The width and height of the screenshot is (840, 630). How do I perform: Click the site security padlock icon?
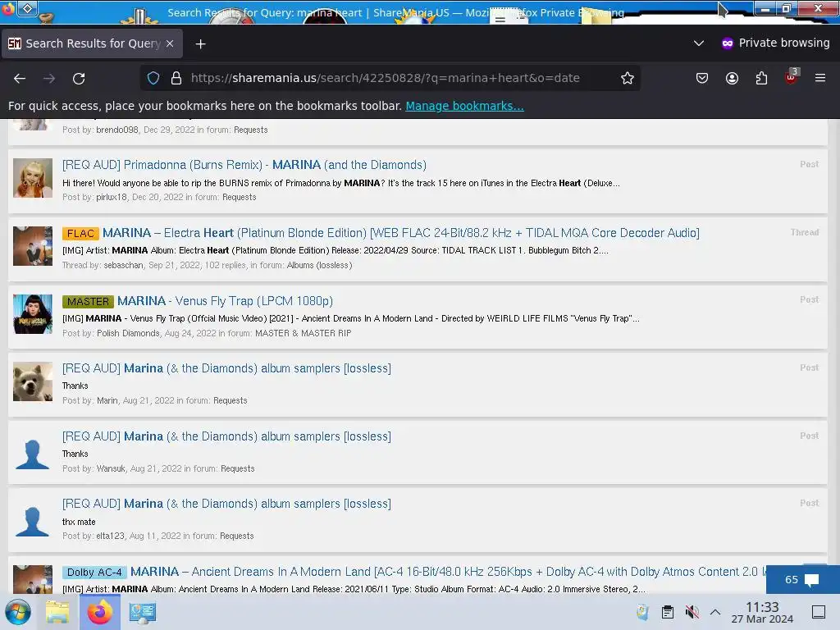tap(176, 78)
